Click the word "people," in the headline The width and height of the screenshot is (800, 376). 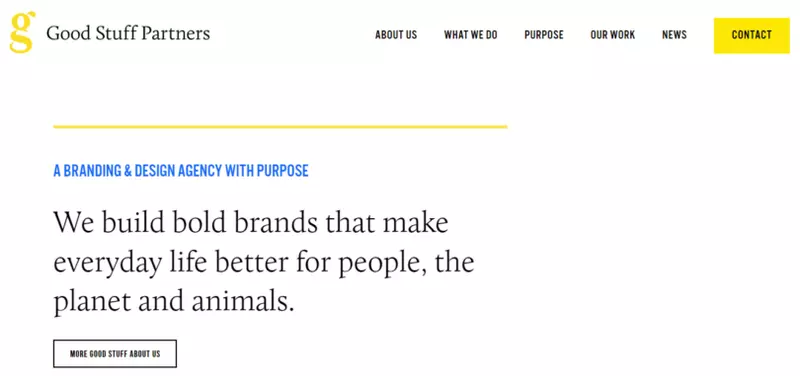click(382, 263)
